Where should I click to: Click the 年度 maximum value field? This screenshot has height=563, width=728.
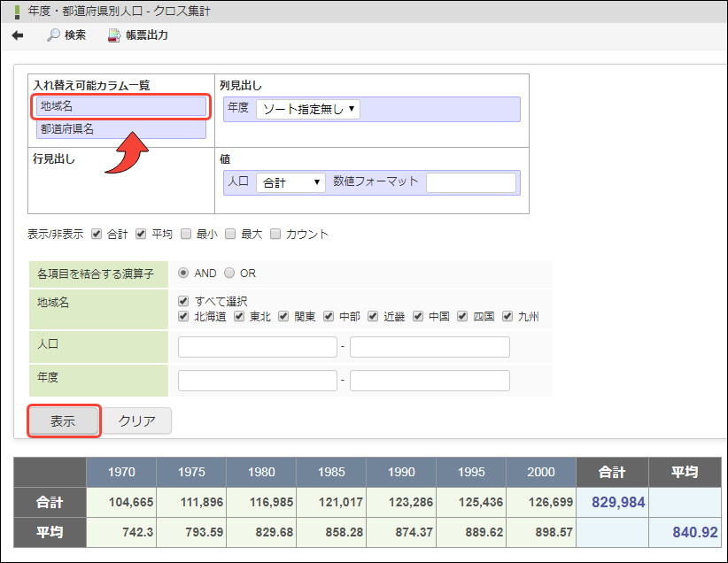pyautogui.click(x=430, y=381)
